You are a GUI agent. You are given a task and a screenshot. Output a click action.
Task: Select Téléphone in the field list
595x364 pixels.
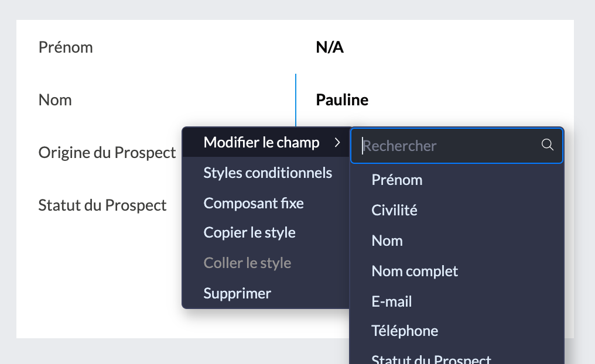(405, 331)
